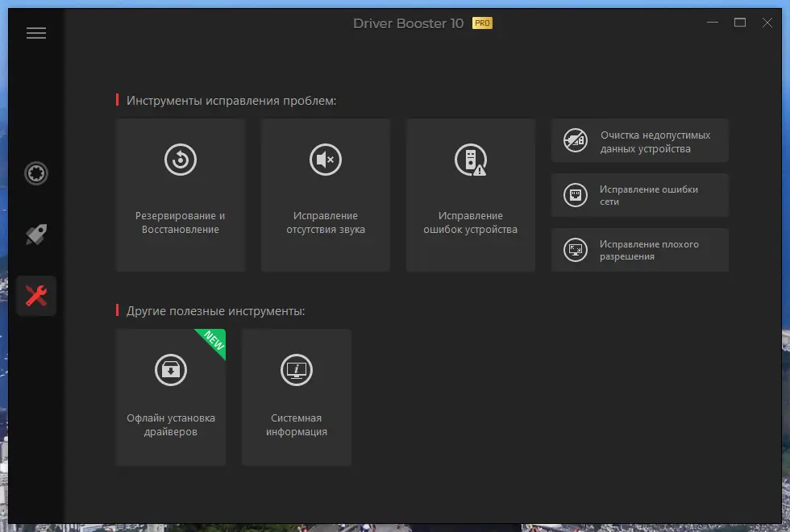Click the green NEW ribbon
The height and width of the screenshot is (532, 790).
tap(214, 341)
